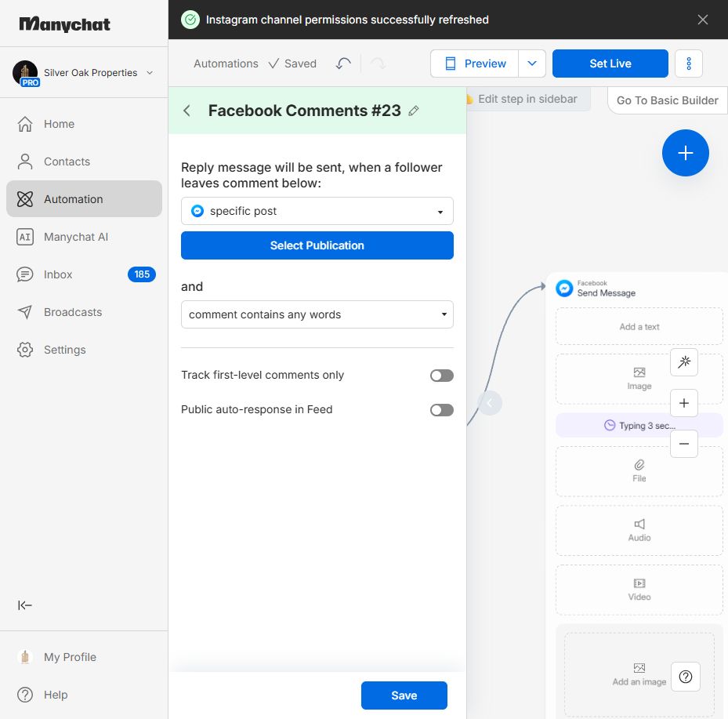
Task: Click the Manychat logo
Action: [x=64, y=24]
